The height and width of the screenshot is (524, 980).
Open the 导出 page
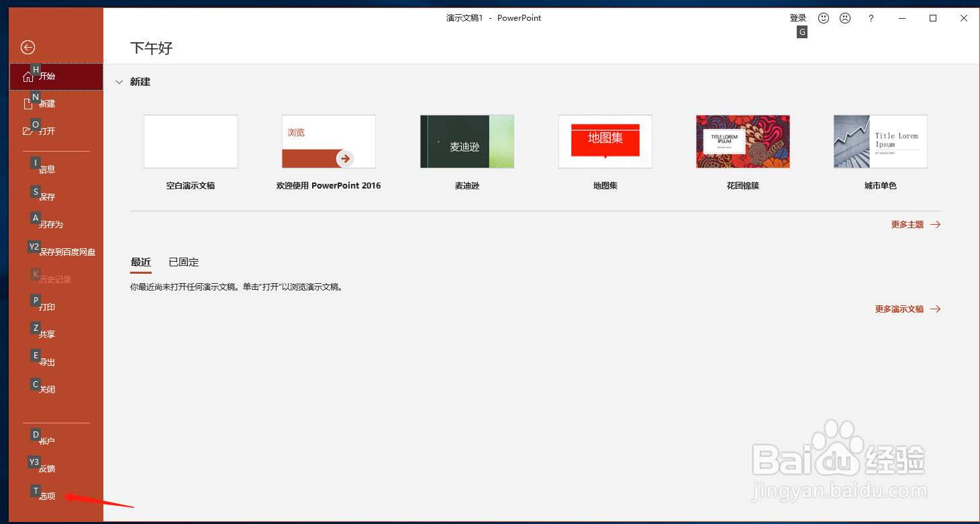coord(56,362)
